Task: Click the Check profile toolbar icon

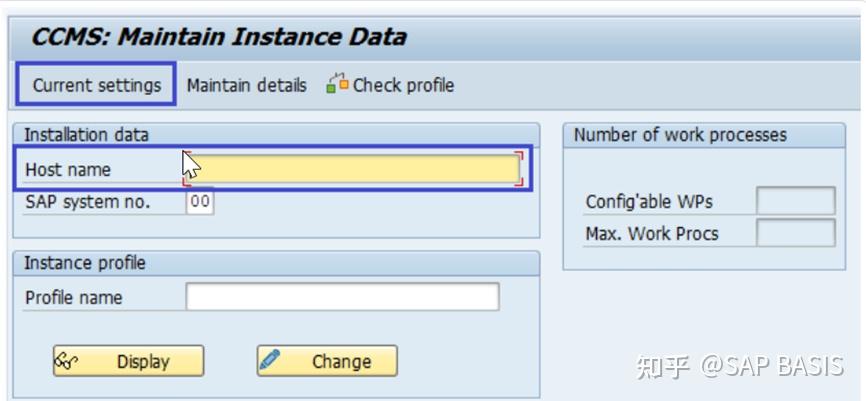Action: click(x=337, y=84)
